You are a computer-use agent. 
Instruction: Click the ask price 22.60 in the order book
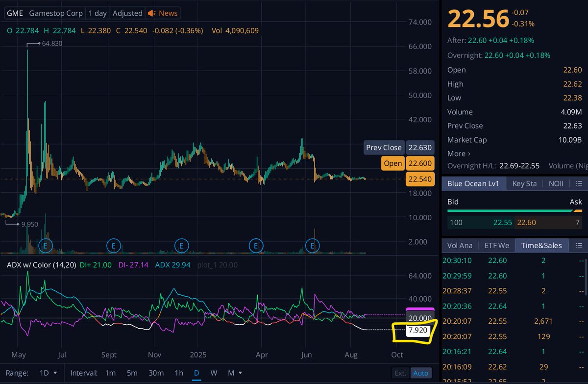(527, 222)
